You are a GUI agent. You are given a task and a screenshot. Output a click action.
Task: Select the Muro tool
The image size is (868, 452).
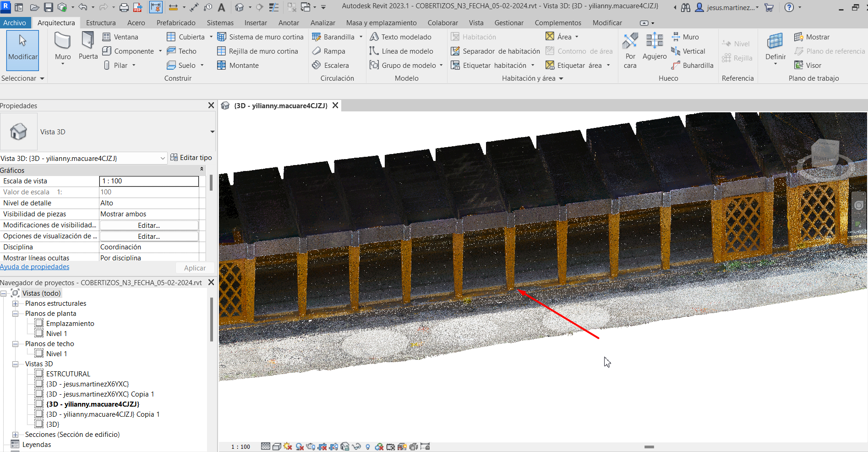point(62,46)
